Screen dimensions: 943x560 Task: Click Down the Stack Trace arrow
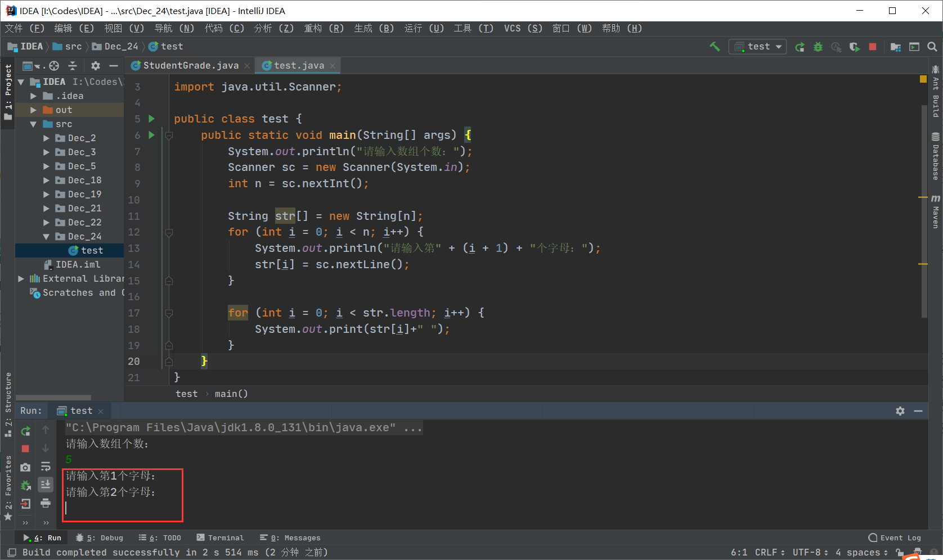coord(46,448)
